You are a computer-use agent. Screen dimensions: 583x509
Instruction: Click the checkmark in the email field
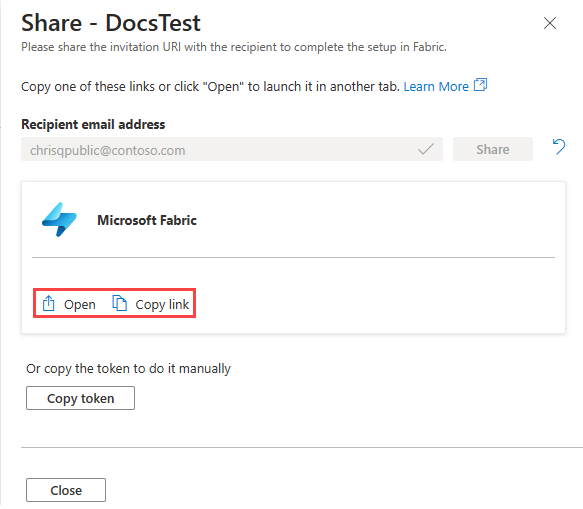[x=426, y=149]
